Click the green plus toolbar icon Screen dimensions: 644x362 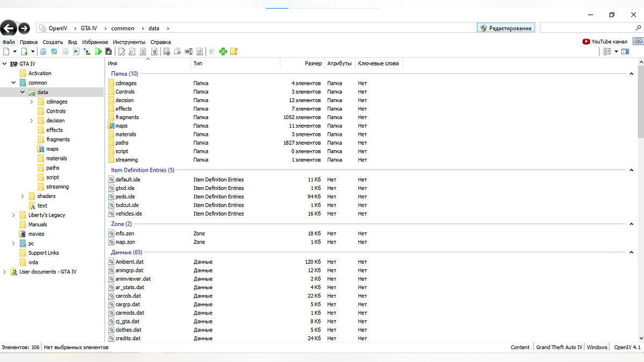point(223,51)
